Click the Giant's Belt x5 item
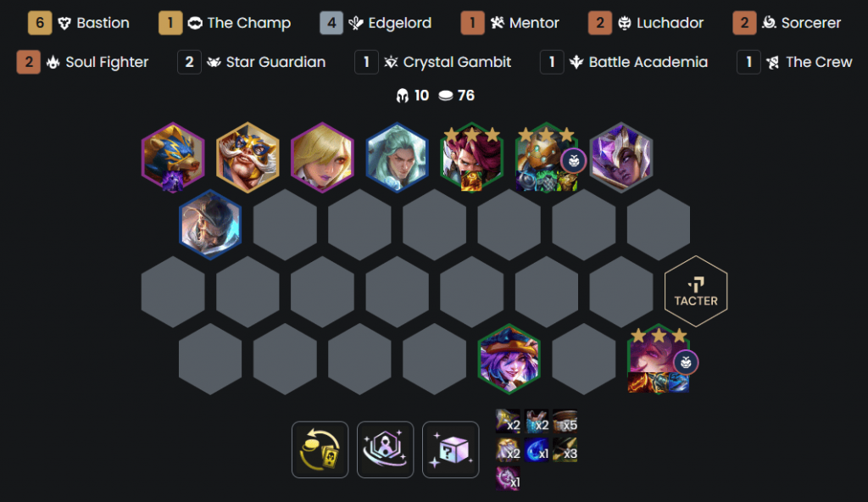This screenshot has height=502, width=868. coord(565,421)
